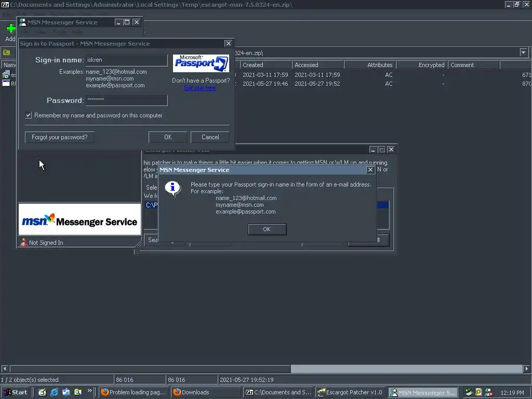Follow the Get one here Passport link

coord(200,88)
